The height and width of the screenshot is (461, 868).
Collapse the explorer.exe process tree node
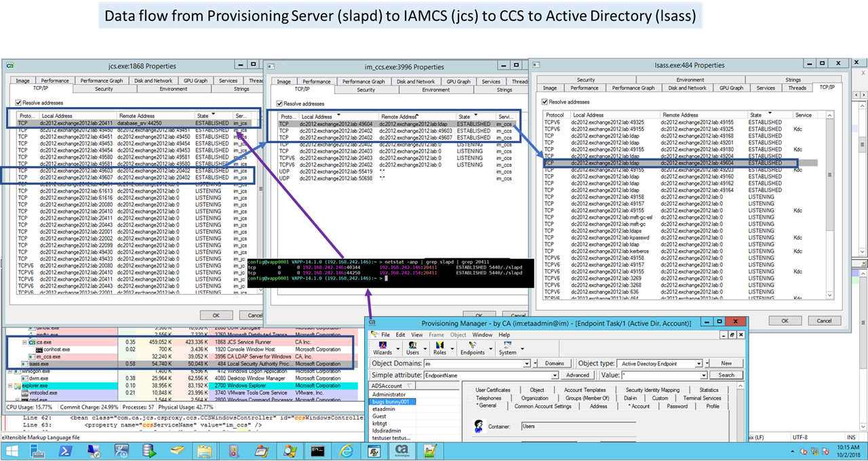coord(9,386)
